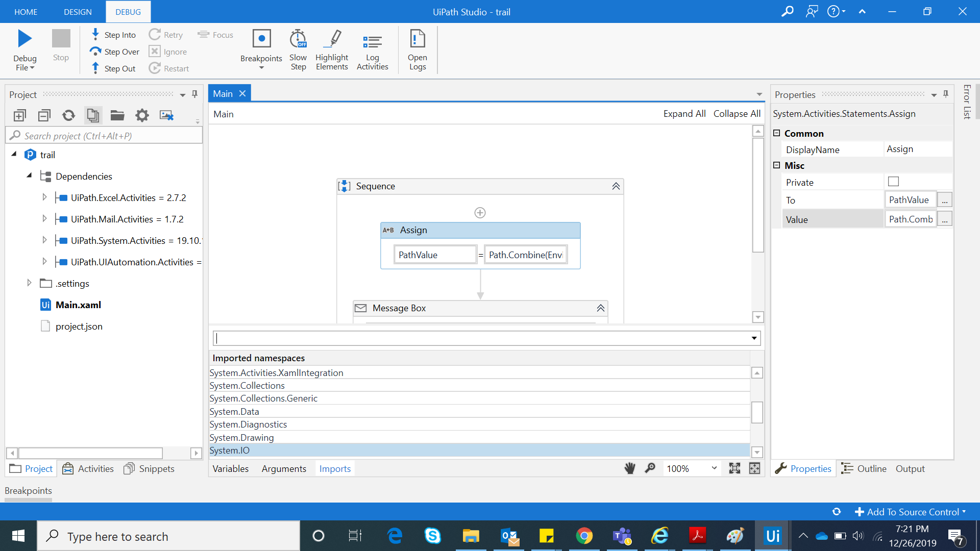980x551 pixels.
Task: Click the Step Into icon
Action: click(x=95, y=34)
